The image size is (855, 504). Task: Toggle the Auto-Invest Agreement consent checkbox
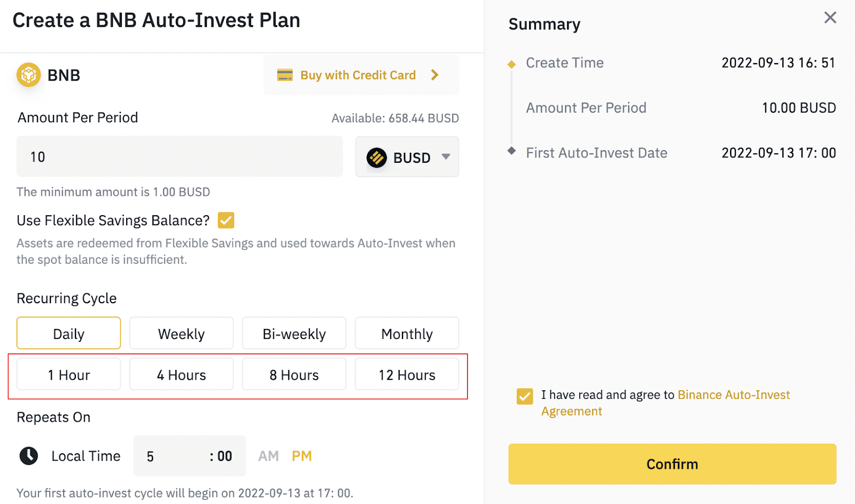(x=525, y=396)
